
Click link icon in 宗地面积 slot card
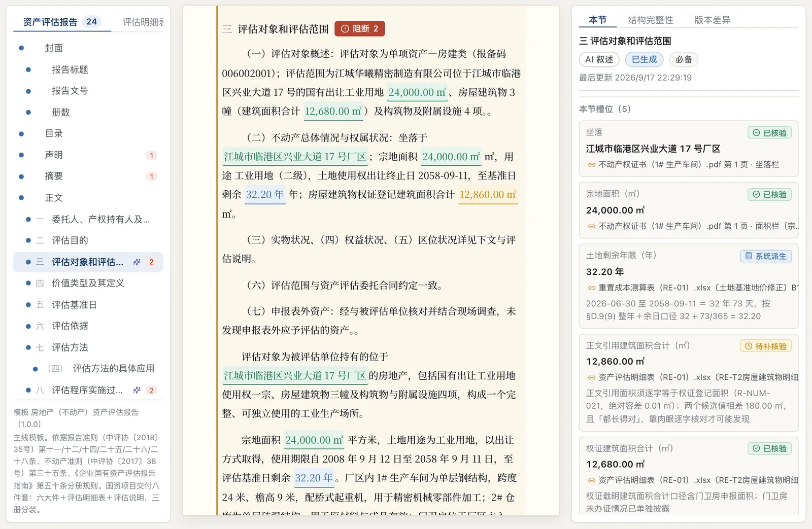click(592, 226)
